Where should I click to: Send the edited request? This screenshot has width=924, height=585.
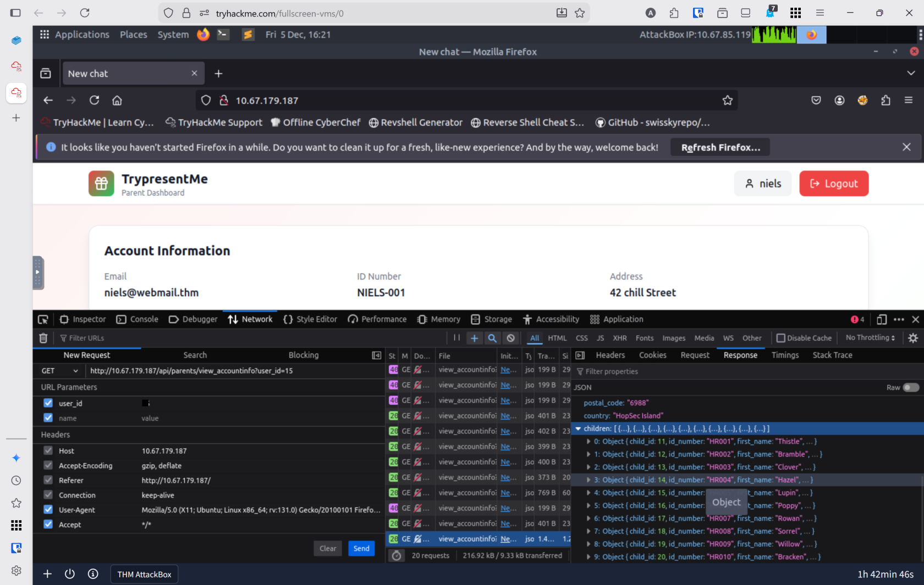pyautogui.click(x=361, y=549)
